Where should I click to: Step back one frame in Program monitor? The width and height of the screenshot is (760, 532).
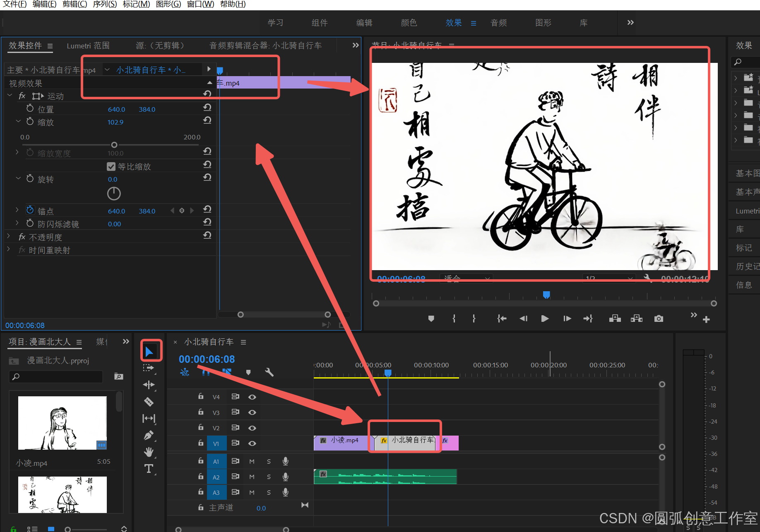(x=523, y=319)
